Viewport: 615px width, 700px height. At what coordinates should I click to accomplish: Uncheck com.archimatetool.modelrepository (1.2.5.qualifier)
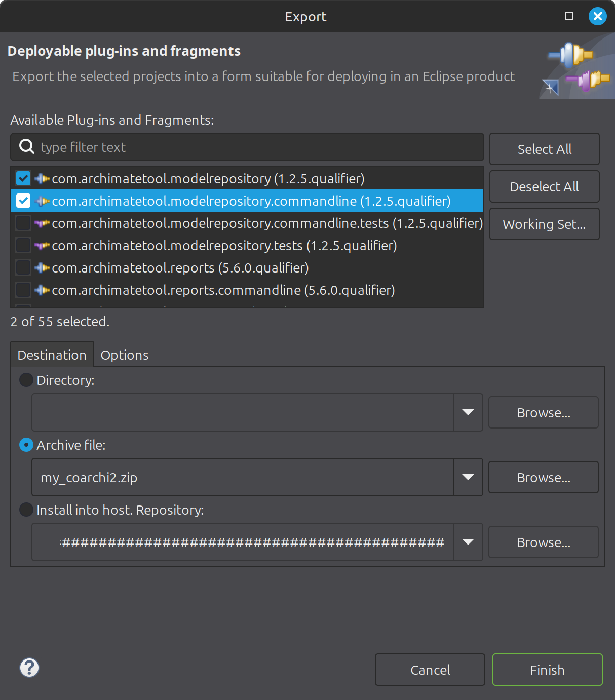pos(23,179)
